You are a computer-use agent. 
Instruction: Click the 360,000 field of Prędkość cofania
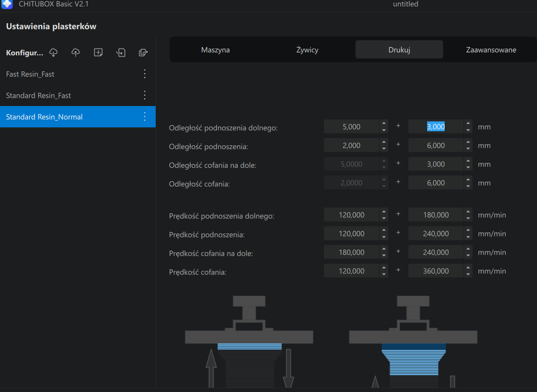tap(436, 271)
